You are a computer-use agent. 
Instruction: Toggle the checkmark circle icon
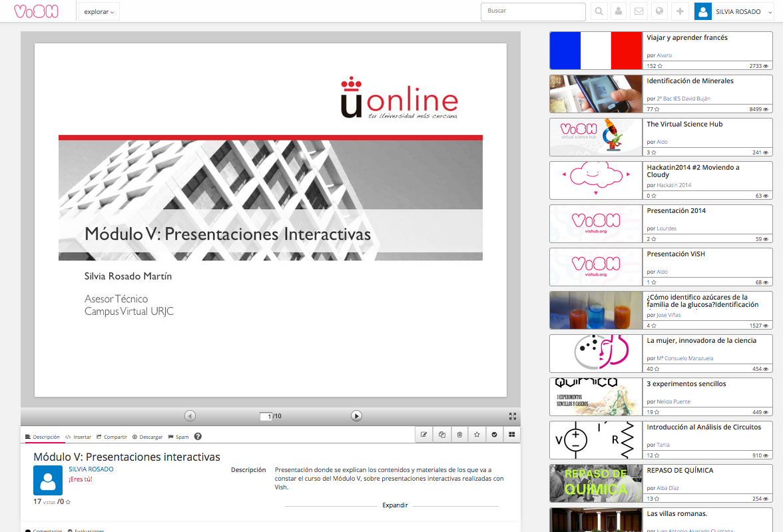[494, 435]
